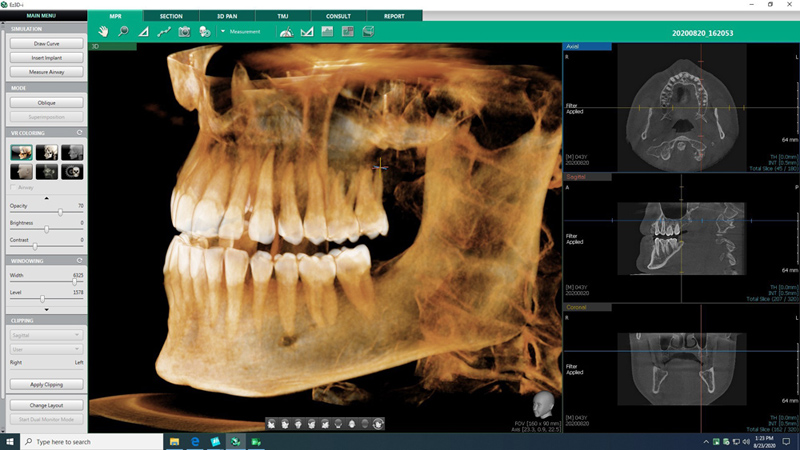
Task: Open the Sagittal clipping dropdown
Action: (46, 335)
